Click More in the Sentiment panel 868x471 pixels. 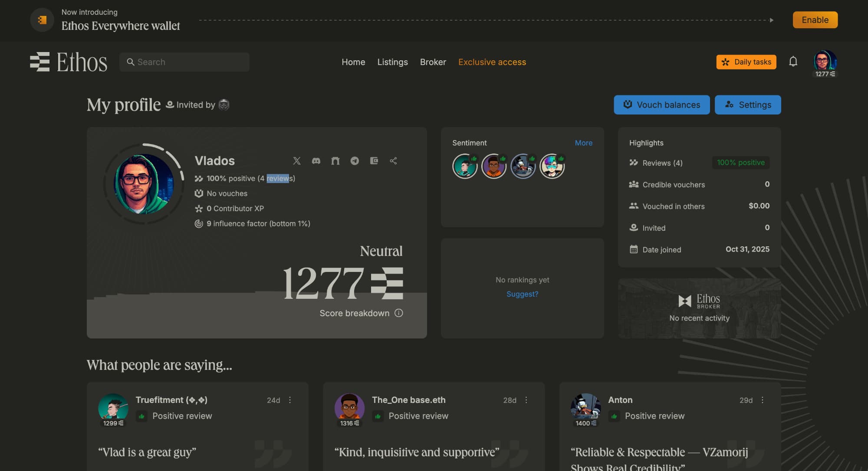[583, 143]
